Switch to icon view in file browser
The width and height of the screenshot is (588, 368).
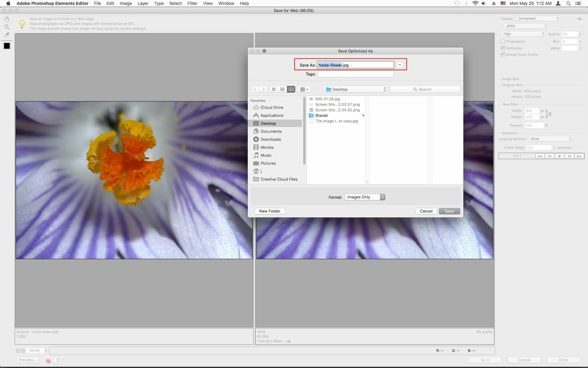click(274, 89)
